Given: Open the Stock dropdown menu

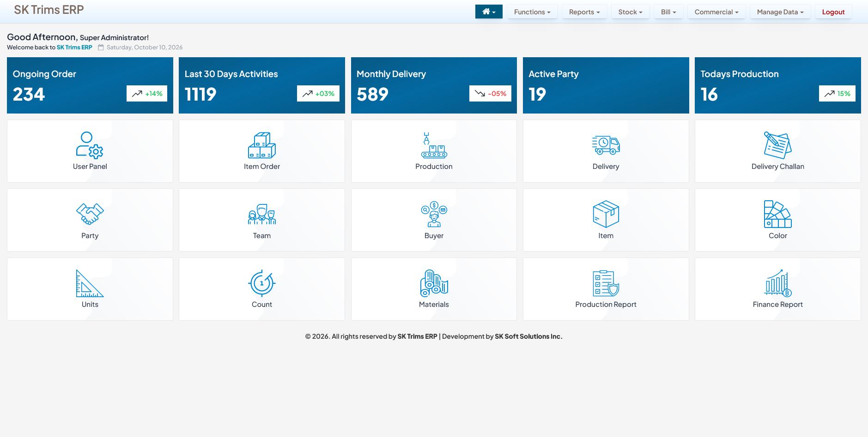Looking at the screenshot, I should 630,12.
